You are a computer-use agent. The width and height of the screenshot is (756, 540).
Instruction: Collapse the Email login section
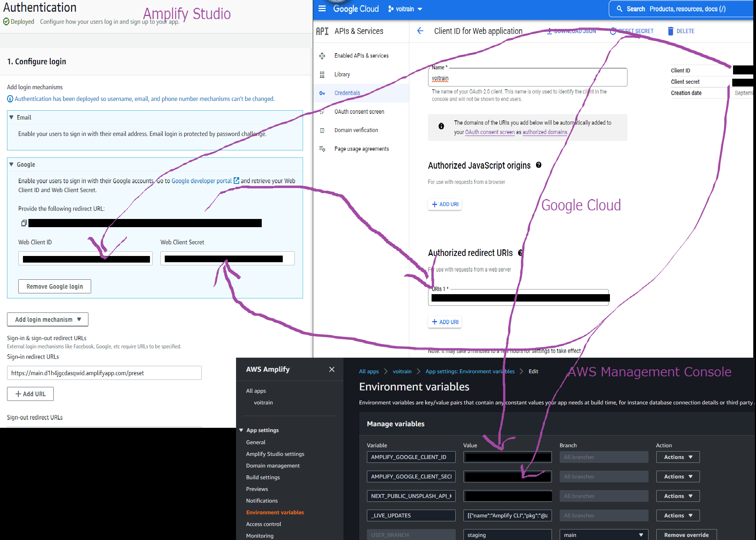tap(11, 117)
